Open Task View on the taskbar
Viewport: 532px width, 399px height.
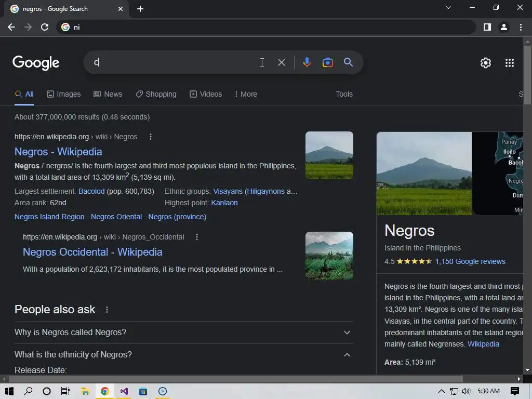(65, 391)
